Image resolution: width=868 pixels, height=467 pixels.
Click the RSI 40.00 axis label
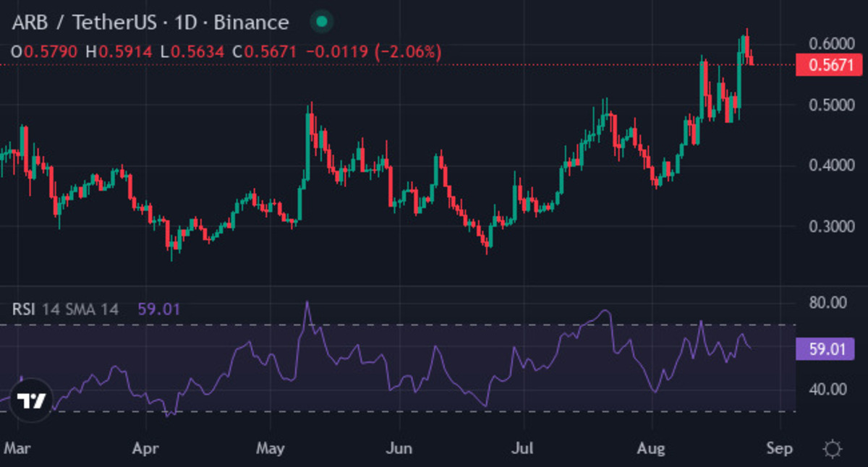[x=827, y=389]
